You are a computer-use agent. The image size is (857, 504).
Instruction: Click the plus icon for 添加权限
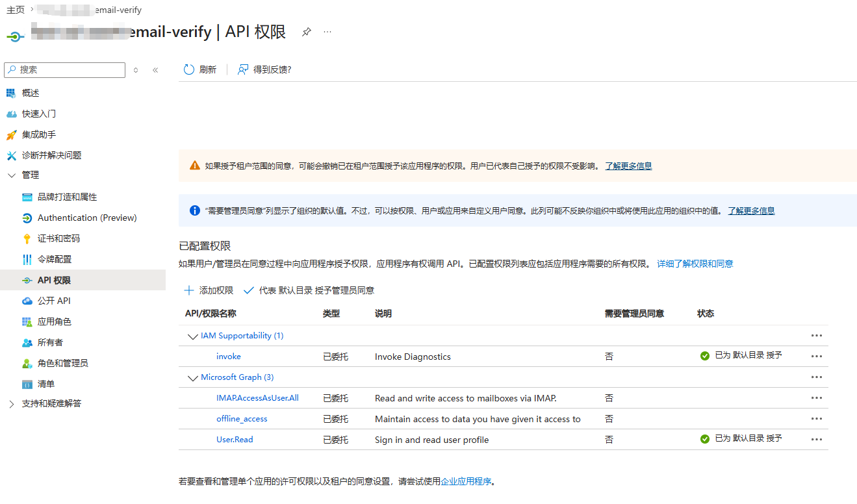189,290
